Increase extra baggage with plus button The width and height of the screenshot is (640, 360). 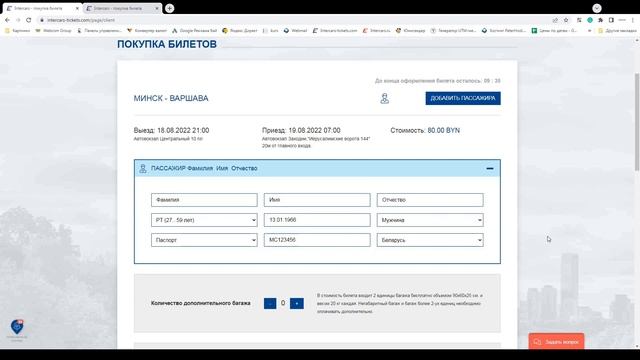click(x=297, y=303)
